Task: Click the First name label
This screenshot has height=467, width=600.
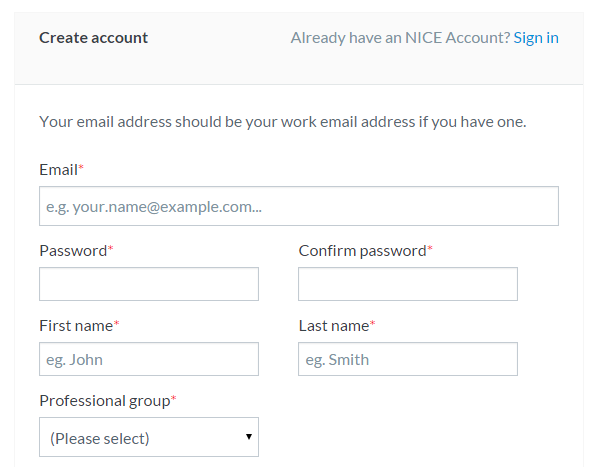Action: click(75, 325)
